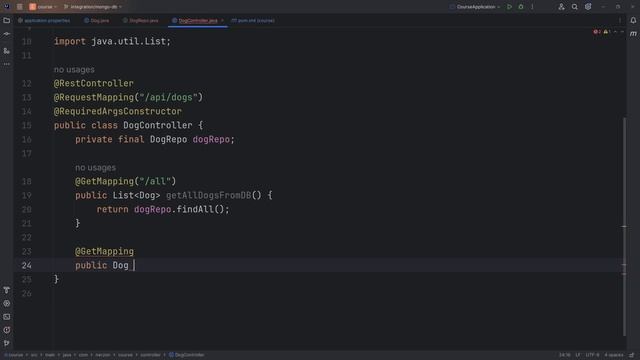Screen dimensions: 640x360
Task: Go to previous highlighted problem arrow
Action: pyautogui.click(x=616, y=32)
